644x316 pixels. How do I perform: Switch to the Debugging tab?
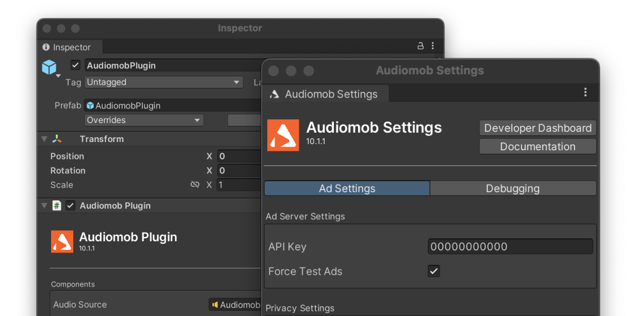(513, 188)
